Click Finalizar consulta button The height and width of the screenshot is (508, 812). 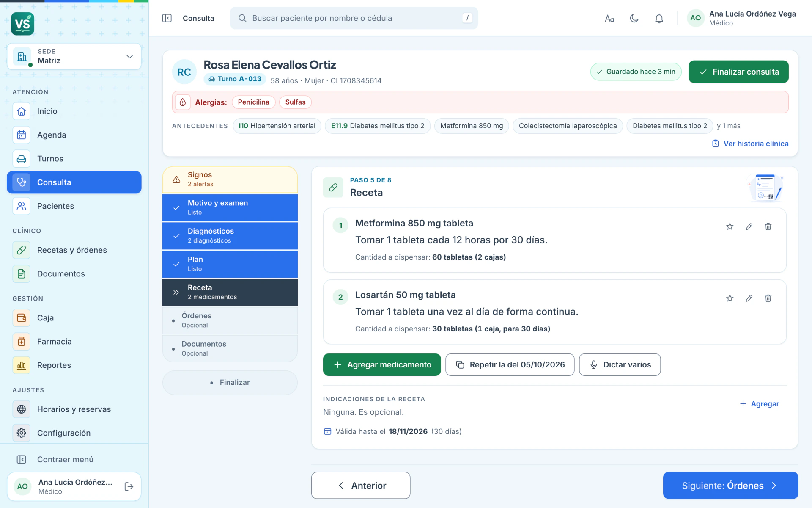pyautogui.click(x=738, y=72)
